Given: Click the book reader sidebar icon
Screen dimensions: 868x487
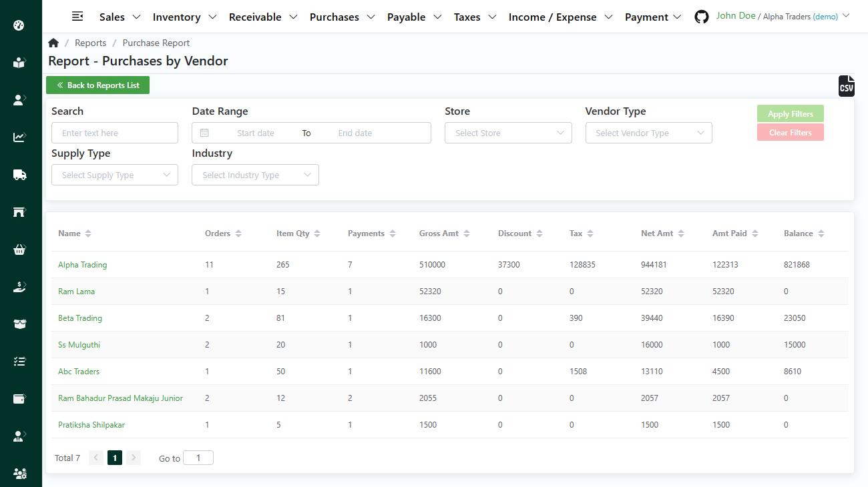Looking at the screenshot, I should [19, 63].
